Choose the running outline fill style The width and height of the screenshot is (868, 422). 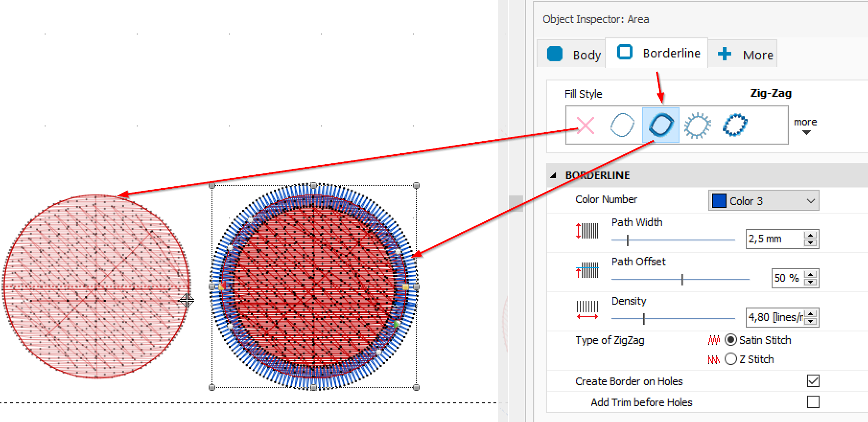pyautogui.click(x=622, y=125)
